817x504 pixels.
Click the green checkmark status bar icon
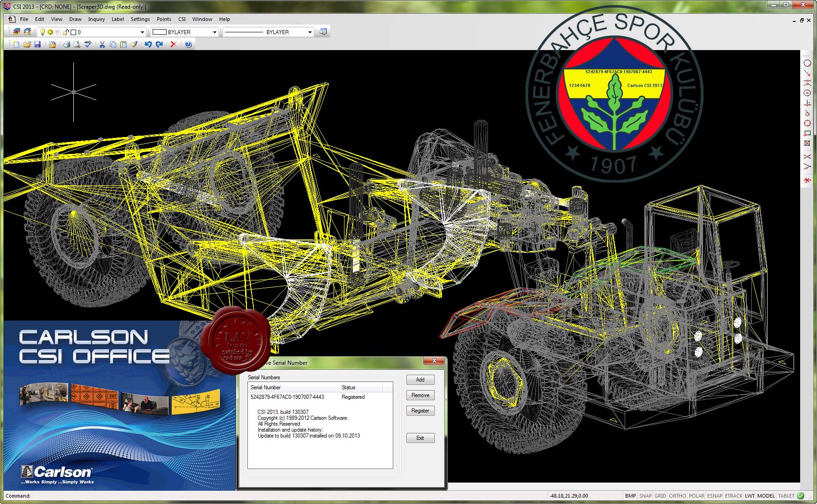click(801, 496)
